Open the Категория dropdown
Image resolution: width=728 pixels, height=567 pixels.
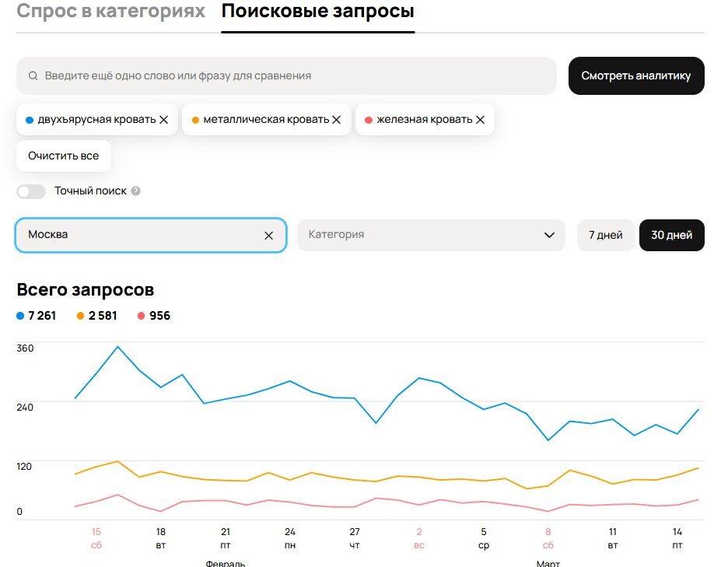[432, 235]
